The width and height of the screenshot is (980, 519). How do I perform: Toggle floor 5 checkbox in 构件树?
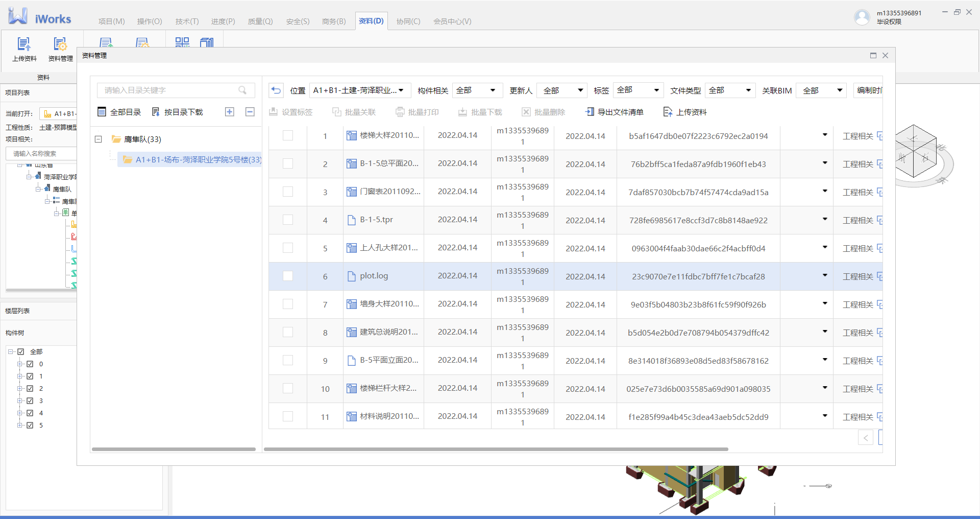point(30,425)
